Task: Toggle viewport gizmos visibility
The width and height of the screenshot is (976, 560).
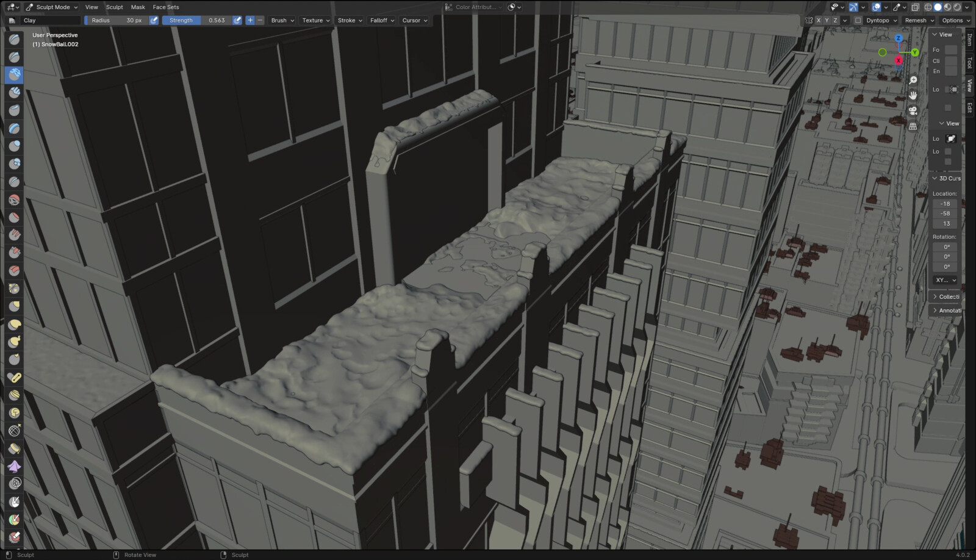Action: tap(853, 7)
